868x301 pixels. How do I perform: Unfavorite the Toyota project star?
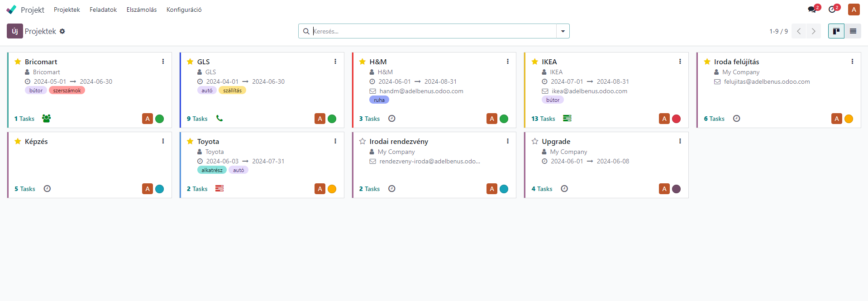pos(190,141)
